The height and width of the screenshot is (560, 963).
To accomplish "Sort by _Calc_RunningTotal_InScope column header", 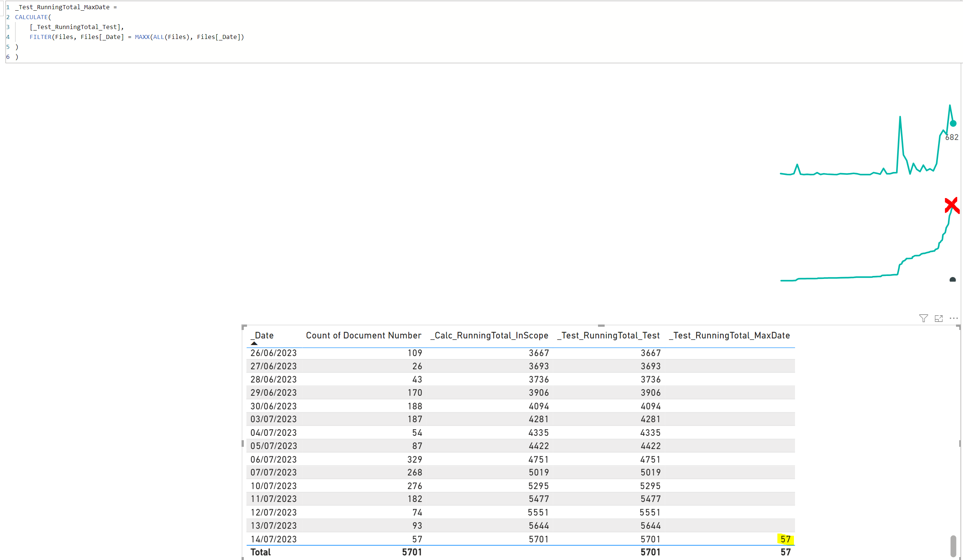I will [489, 335].
